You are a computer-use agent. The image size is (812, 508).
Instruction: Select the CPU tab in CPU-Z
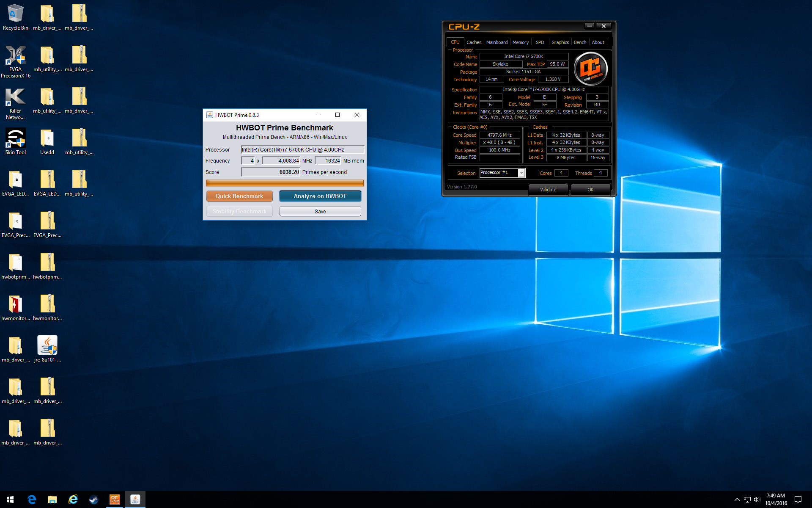coord(455,42)
